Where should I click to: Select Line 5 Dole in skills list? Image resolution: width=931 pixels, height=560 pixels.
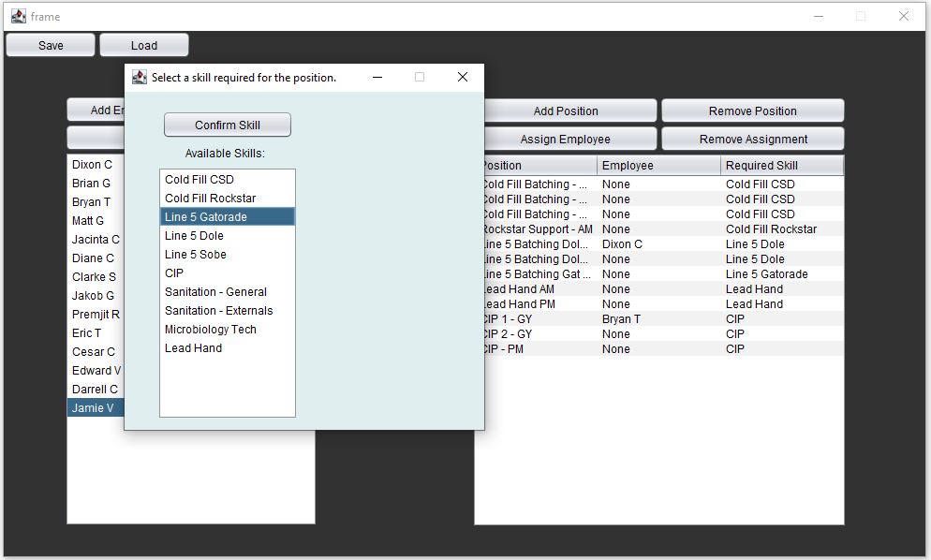228,236
